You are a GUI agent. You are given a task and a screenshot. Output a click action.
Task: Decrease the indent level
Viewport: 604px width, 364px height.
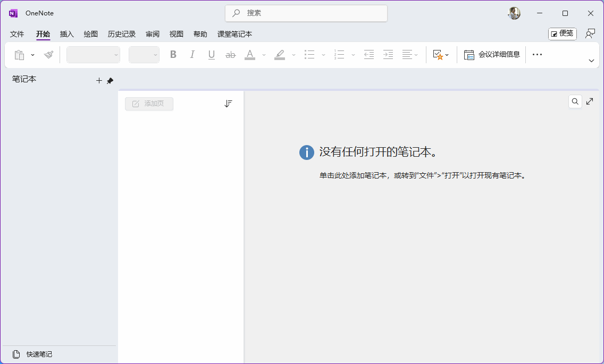click(x=369, y=55)
